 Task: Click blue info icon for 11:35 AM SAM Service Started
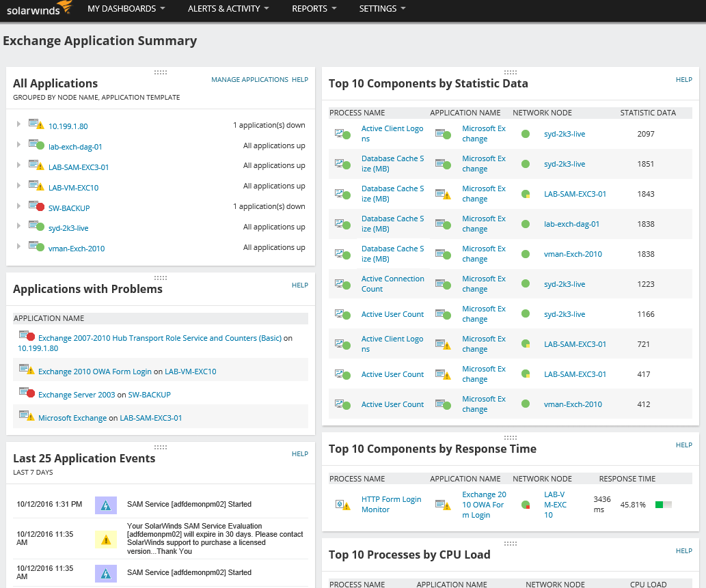click(106, 574)
